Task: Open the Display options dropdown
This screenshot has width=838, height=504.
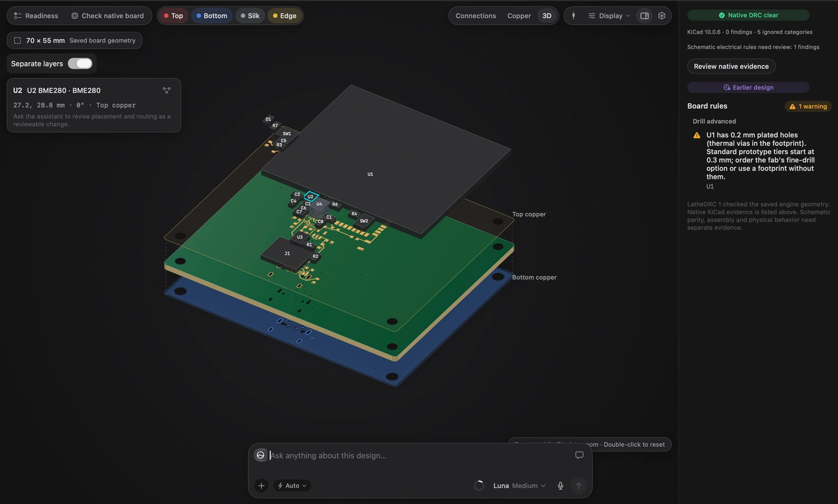Action: 609,16
